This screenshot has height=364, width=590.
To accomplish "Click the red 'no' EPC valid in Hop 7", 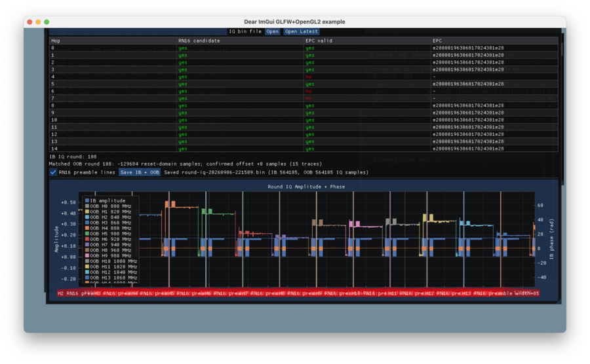I will point(309,98).
